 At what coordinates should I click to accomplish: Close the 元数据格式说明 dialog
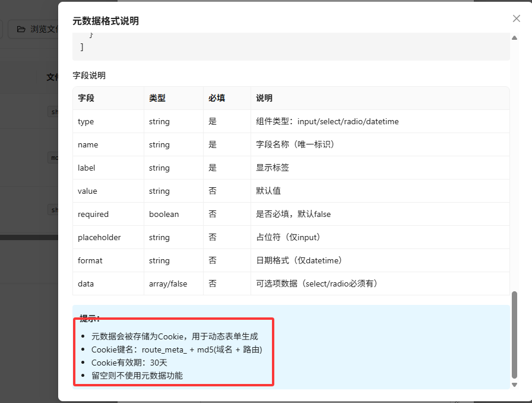click(516, 18)
